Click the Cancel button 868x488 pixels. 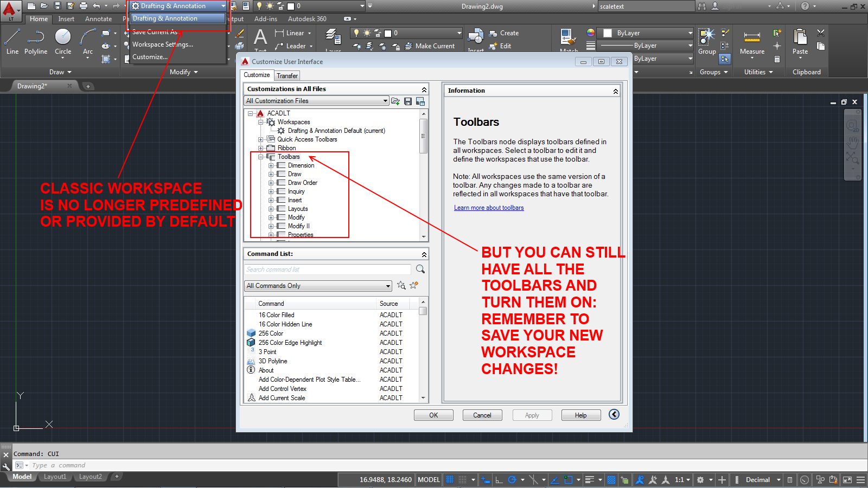pos(482,415)
